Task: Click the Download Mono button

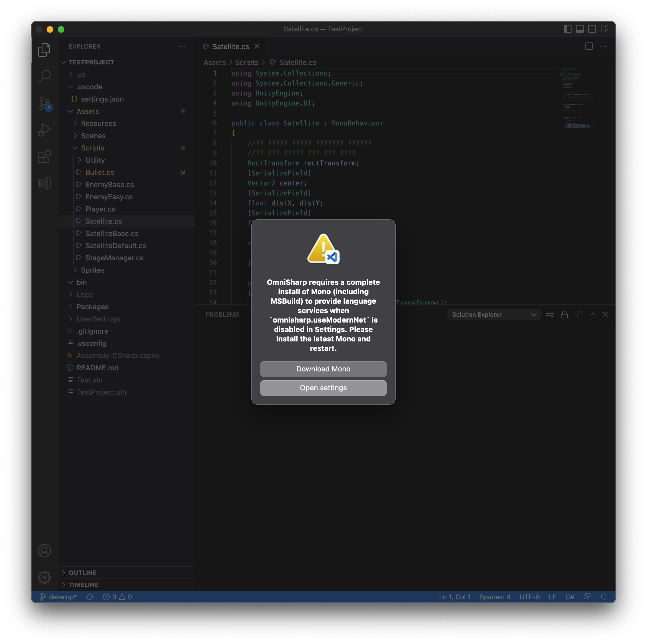Action: click(x=323, y=369)
